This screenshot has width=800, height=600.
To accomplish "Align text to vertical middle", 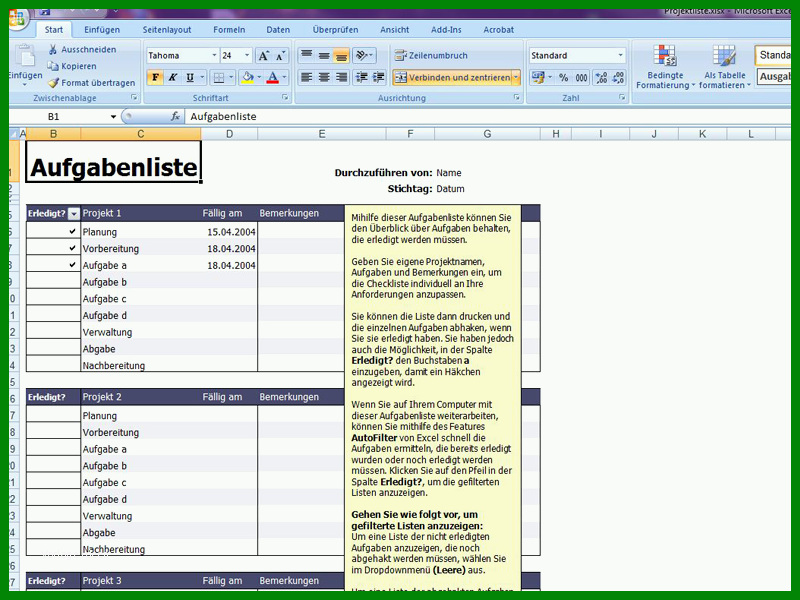I will pyautogui.click(x=323, y=55).
